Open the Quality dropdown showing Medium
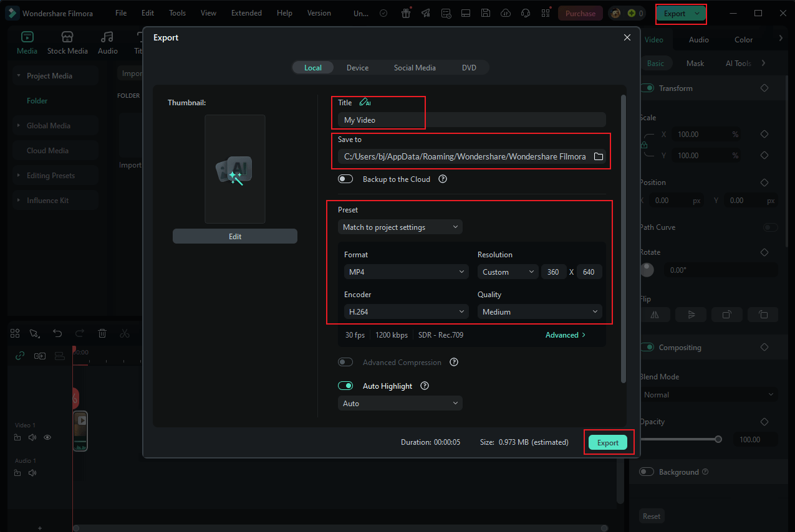Image resolution: width=795 pixels, height=532 pixels. pos(539,311)
